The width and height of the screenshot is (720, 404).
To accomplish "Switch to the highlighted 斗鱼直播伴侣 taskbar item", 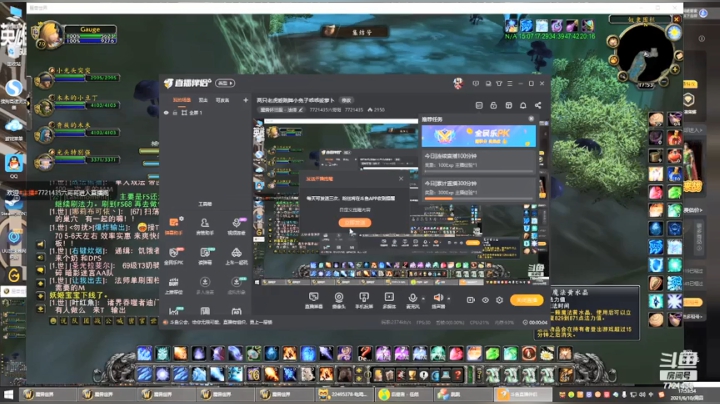I will click(523, 394).
